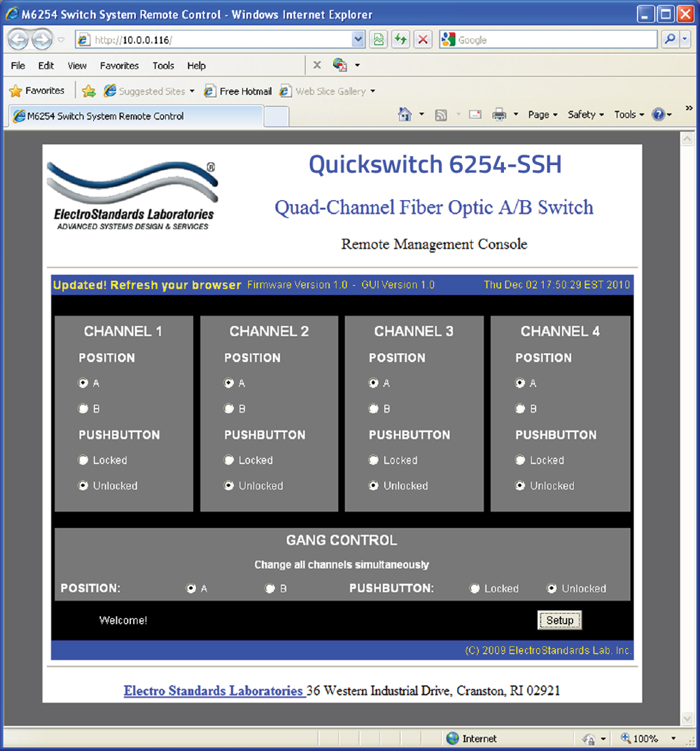Click the toolbar overflow chevron
This screenshot has height=751, width=700.
pos(689,108)
